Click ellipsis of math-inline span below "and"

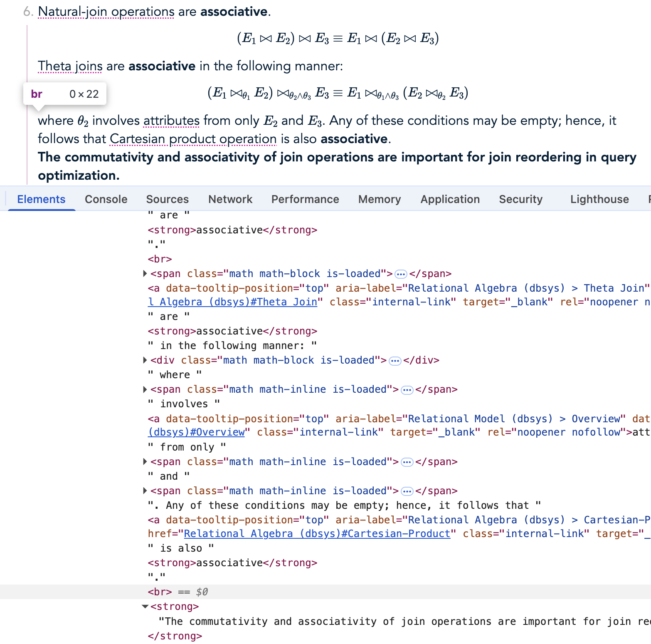[x=407, y=491]
